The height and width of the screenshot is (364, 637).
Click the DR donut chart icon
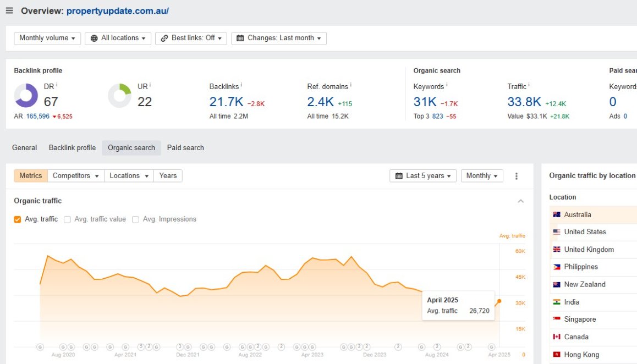click(x=26, y=96)
